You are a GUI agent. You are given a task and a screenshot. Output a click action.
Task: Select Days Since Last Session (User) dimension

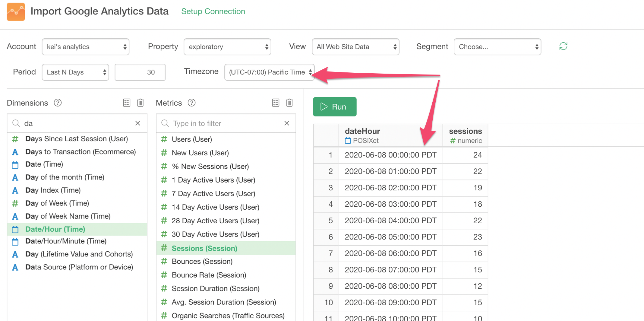click(x=77, y=139)
